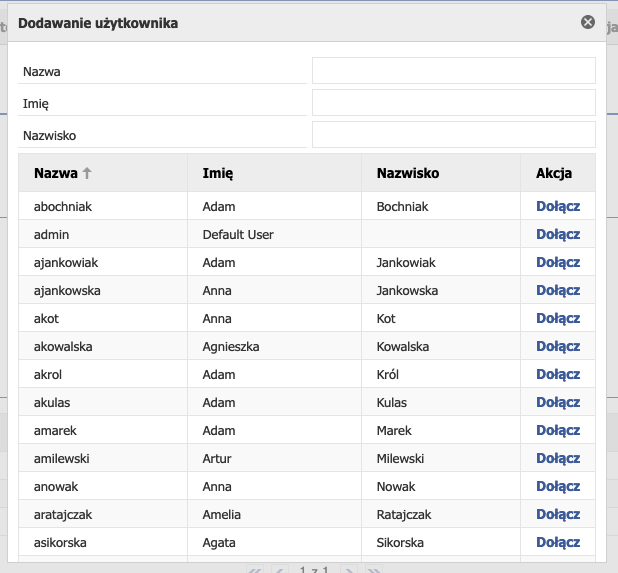Click Dołącz for user abochniak
This screenshot has height=573, width=618.
[x=558, y=206]
